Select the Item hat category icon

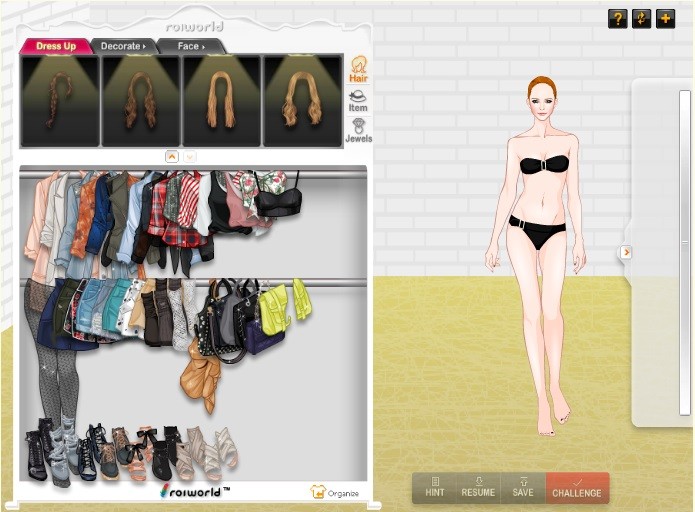point(357,100)
